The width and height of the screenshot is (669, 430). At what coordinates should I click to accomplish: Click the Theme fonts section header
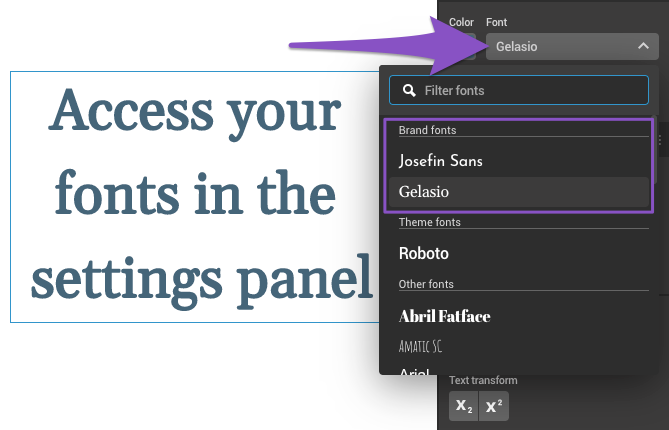tap(429, 222)
